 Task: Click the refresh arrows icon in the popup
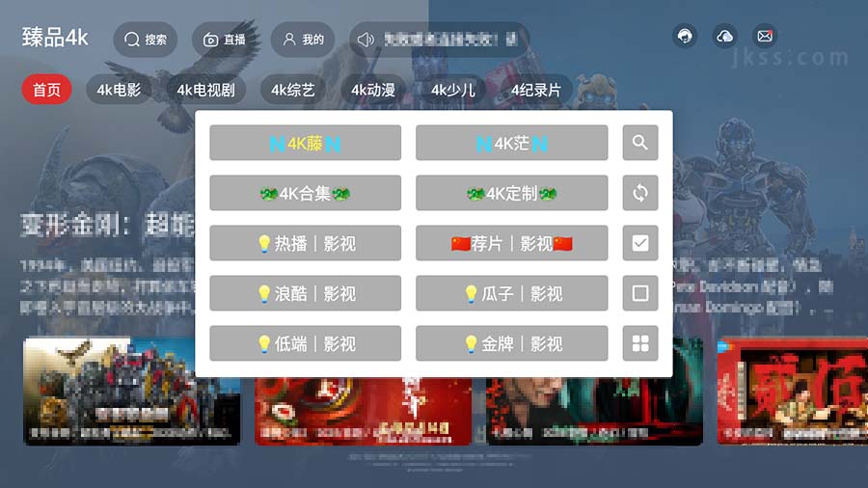640,193
